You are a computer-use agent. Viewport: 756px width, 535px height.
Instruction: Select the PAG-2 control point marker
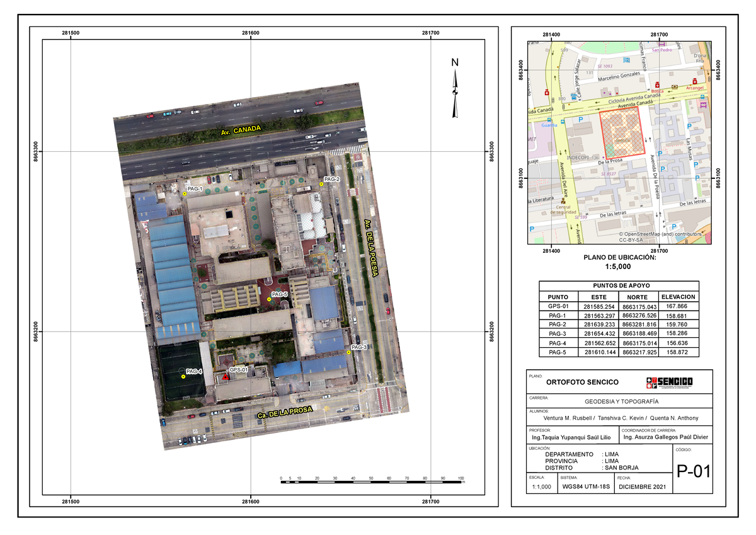tap(321, 185)
